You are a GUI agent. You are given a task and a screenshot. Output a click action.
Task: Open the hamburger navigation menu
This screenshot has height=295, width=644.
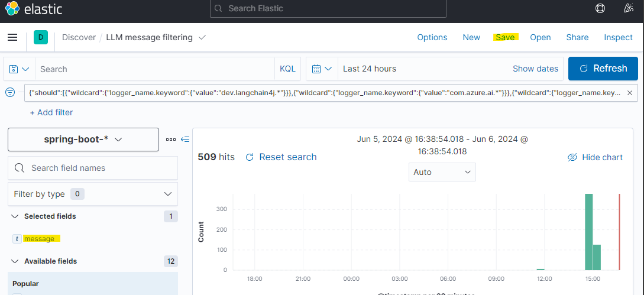click(13, 37)
